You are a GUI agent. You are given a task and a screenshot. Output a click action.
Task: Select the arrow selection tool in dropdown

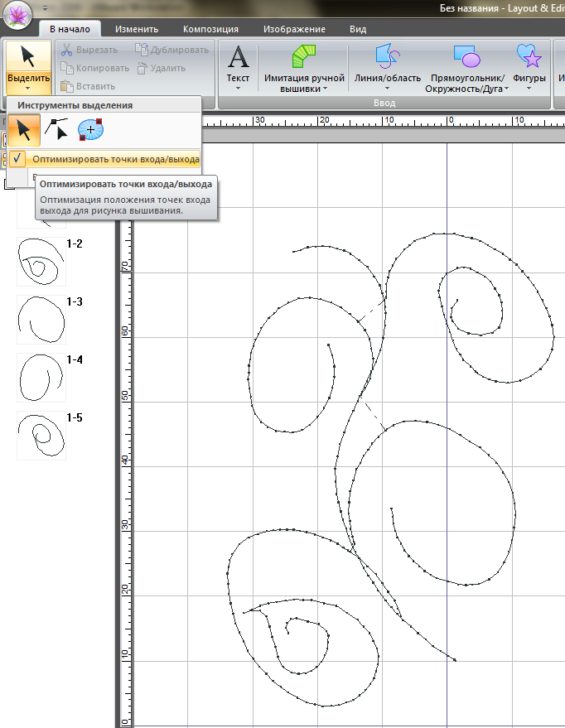click(x=25, y=129)
